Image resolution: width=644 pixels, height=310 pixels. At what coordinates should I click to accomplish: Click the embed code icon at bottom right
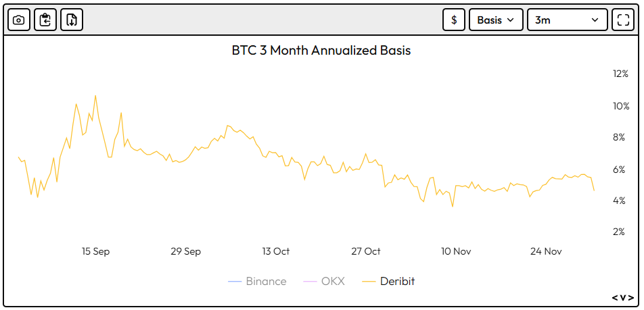click(x=623, y=298)
